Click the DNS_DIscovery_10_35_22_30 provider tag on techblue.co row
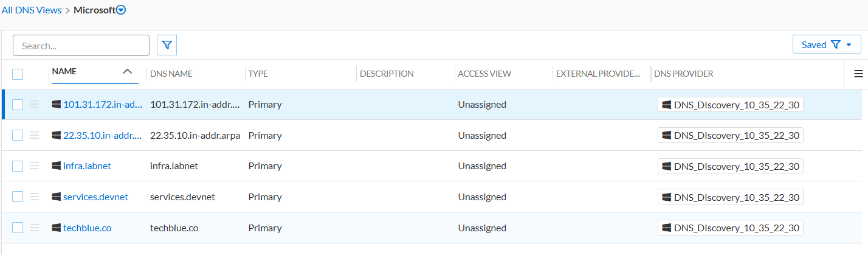868x255 pixels. [731, 228]
